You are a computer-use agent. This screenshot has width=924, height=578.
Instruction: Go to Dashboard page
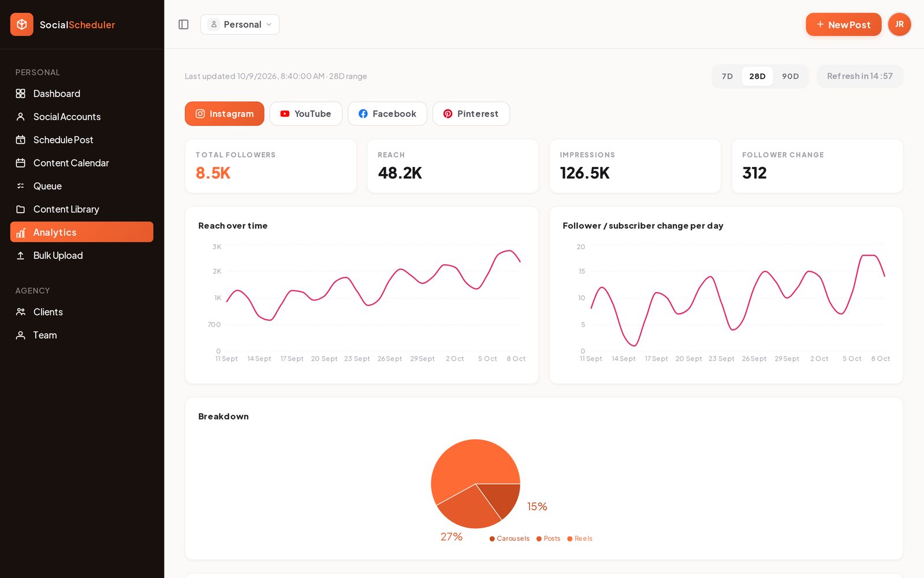click(82, 94)
